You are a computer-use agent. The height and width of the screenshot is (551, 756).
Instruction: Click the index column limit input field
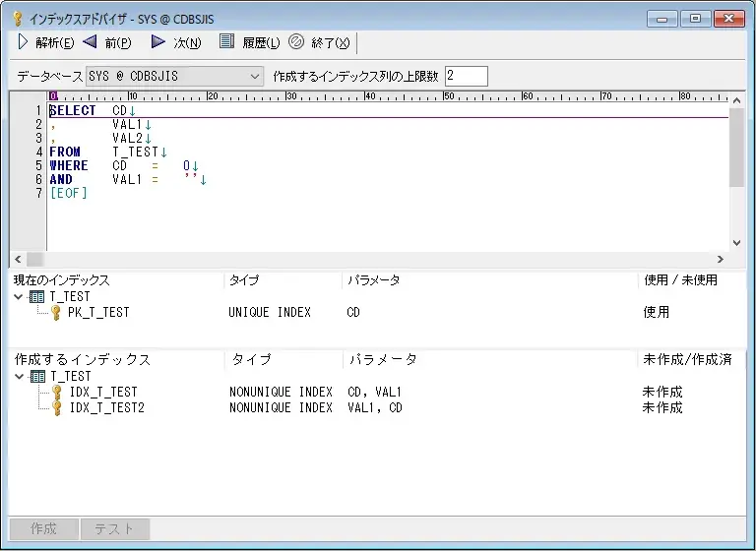(466, 76)
